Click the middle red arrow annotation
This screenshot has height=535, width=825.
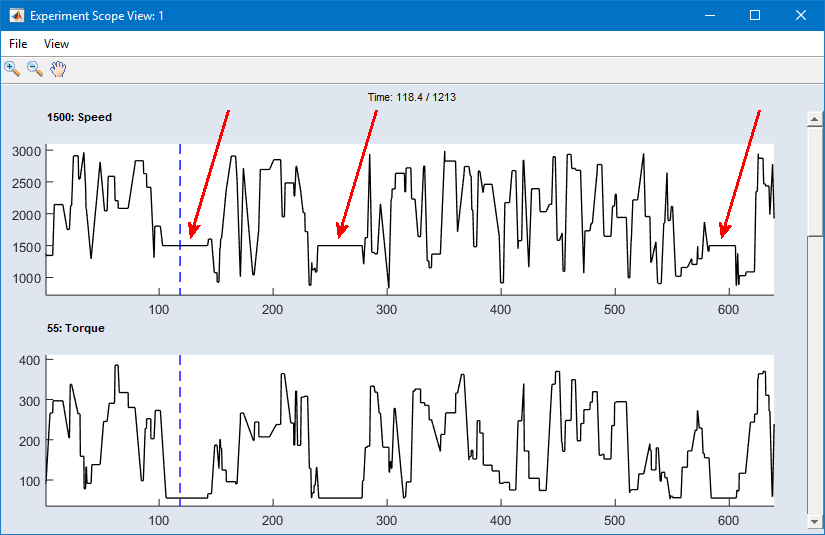357,175
